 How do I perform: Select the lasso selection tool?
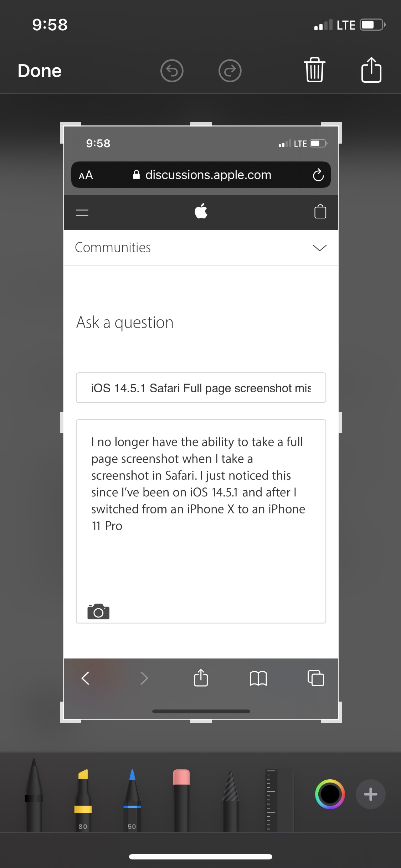231,800
